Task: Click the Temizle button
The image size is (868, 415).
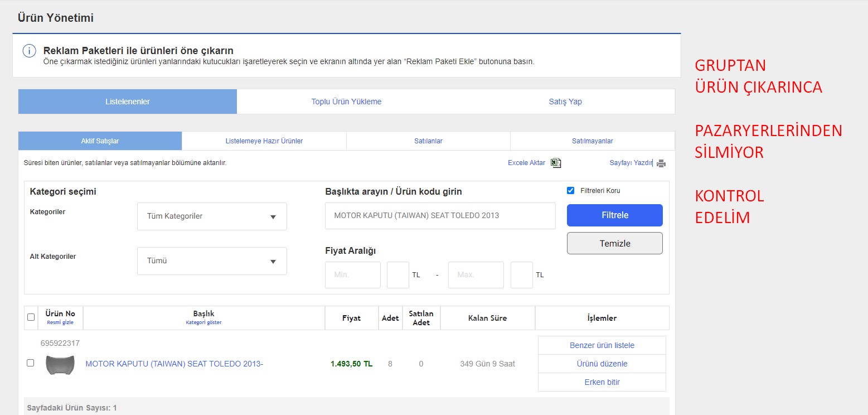Action: coord(614,243)
